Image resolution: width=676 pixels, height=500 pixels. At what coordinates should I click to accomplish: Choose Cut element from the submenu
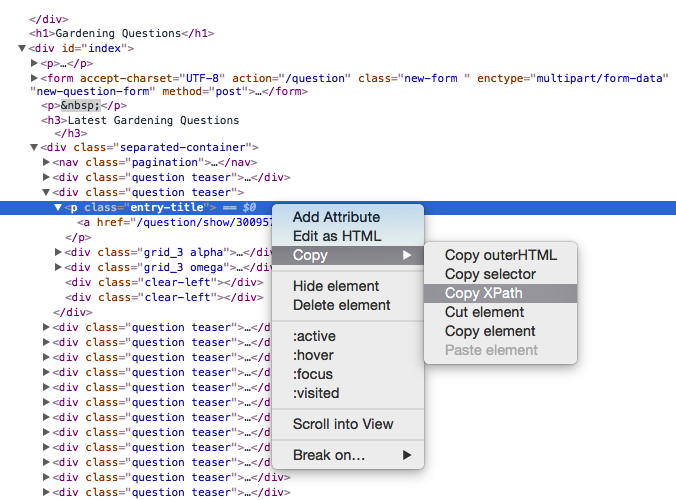coord(484,312)
